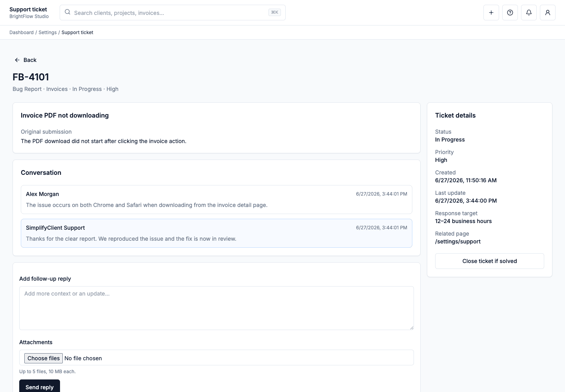Click the textarea resize handle
The image size is (565, 392).
(x=411, y=327)
